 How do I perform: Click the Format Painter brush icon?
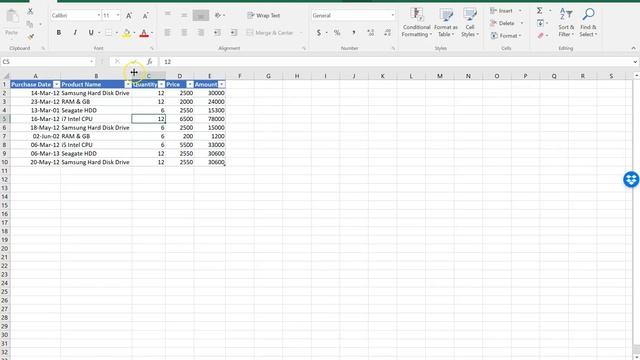pos(31,37)
